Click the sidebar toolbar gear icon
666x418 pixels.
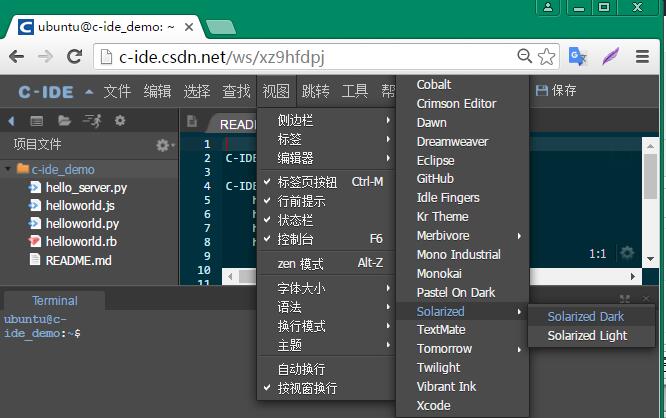pyautogui.click(x=120, y=121)
